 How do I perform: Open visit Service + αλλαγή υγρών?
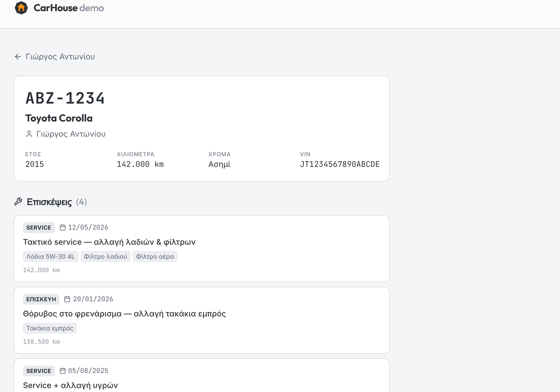(202, 375)
